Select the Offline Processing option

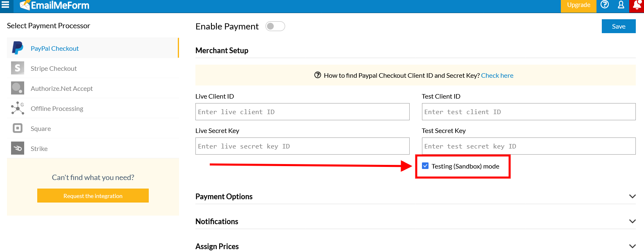point(93,108)
